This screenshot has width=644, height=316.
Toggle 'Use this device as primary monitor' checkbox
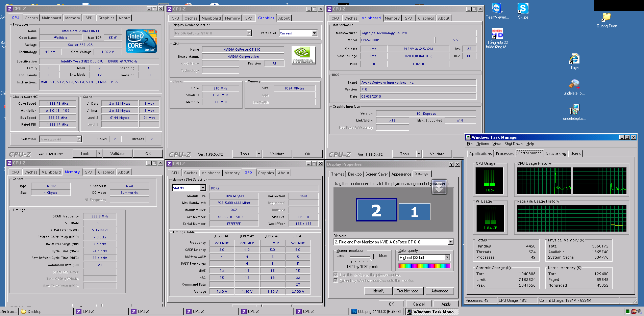[x=336, y=275]
